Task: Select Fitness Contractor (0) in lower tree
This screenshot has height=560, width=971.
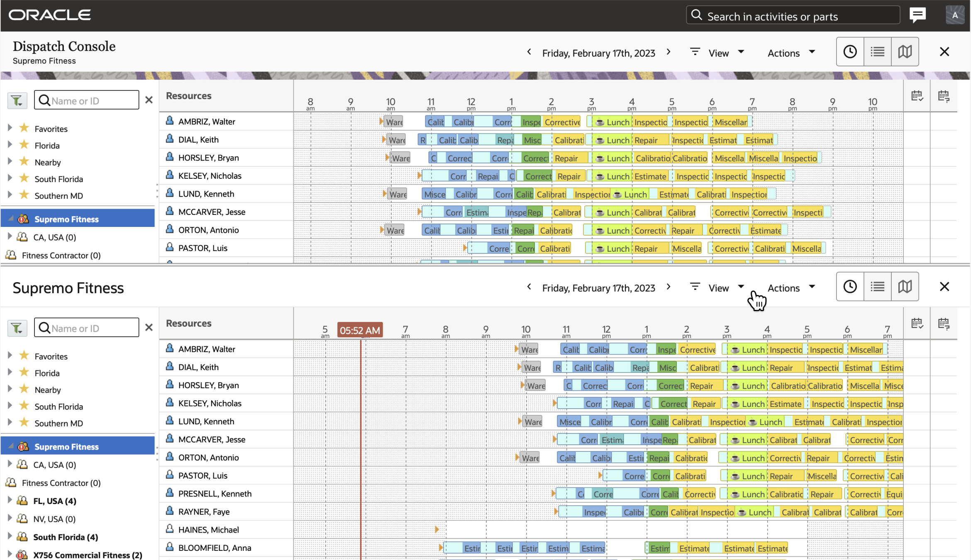Action: pos(61,483)
